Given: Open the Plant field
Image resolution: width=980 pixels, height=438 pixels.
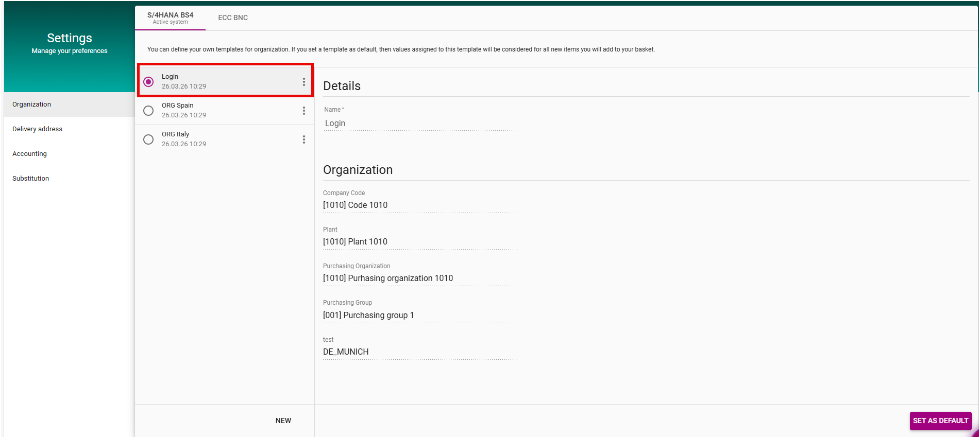Looking at the screenshot, I should (x=419, y=242).
